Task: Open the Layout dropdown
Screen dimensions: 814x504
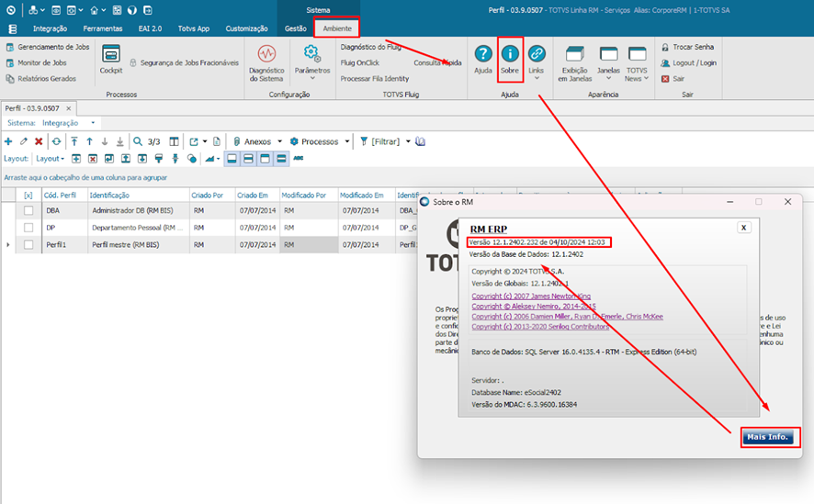Action: point(50,159)
